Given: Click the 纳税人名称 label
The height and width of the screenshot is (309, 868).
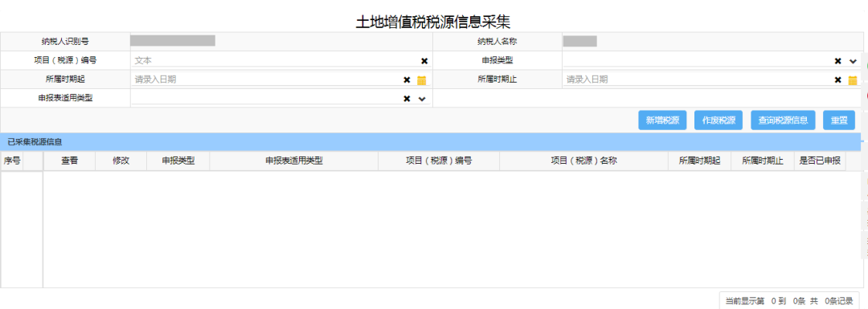Looking at the screenshot, I should pos(497,42).
